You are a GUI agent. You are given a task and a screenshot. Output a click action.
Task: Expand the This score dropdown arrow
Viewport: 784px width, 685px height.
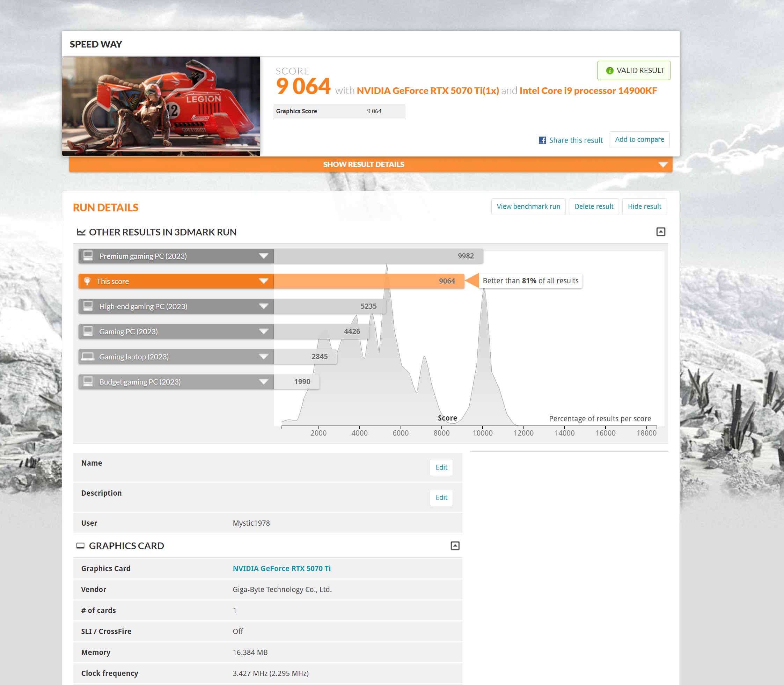[x=263, y=281]
